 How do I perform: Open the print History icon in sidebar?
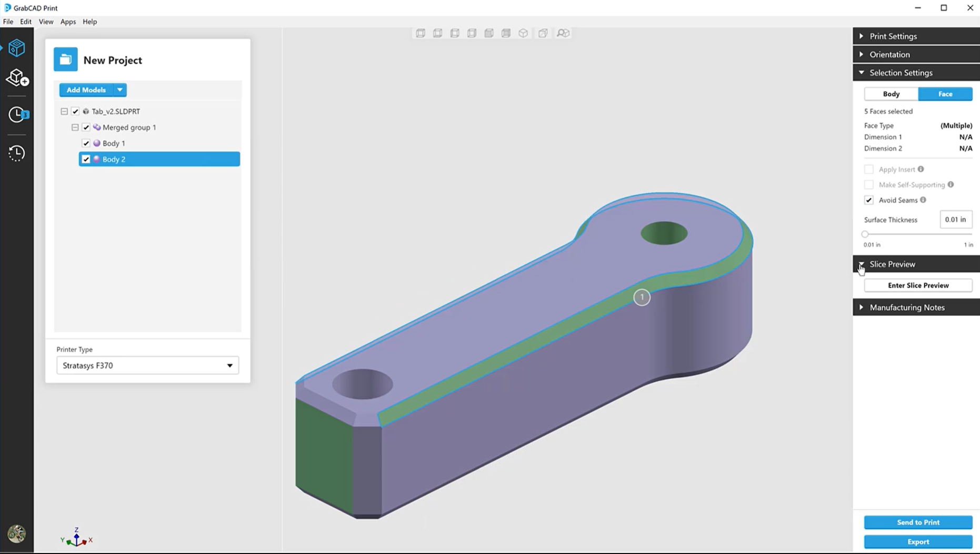coord(17,153)
